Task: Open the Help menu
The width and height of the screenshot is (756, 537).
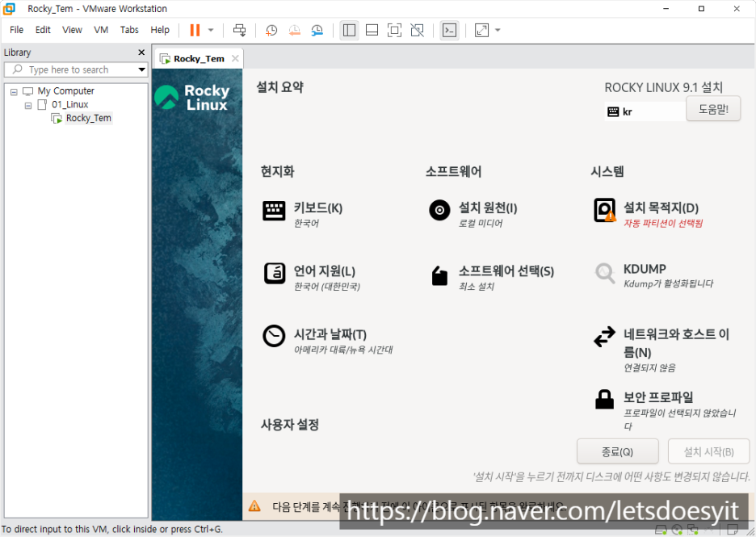Action: click(x=160, y=30)
